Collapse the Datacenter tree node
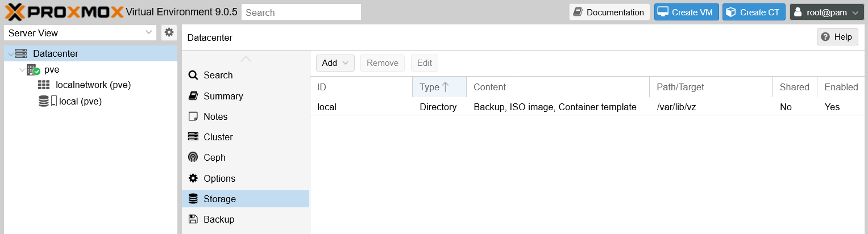The image size is (868, 234). point(10,54)
